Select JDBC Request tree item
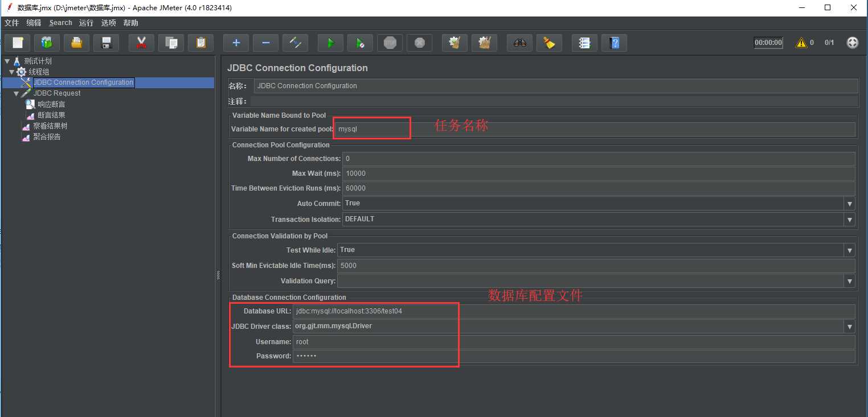868x417 pixels. (x=57, y=93)
